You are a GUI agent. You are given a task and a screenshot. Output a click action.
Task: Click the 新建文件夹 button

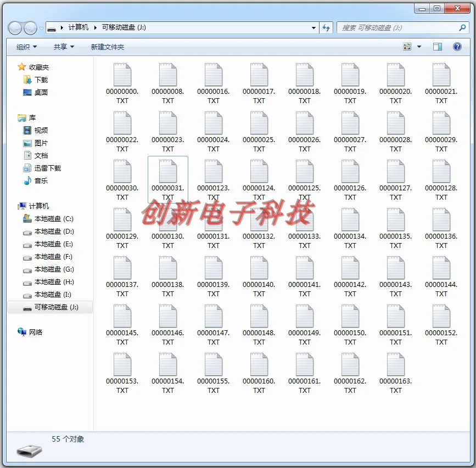pyautogui.click(x=108, y=47)
